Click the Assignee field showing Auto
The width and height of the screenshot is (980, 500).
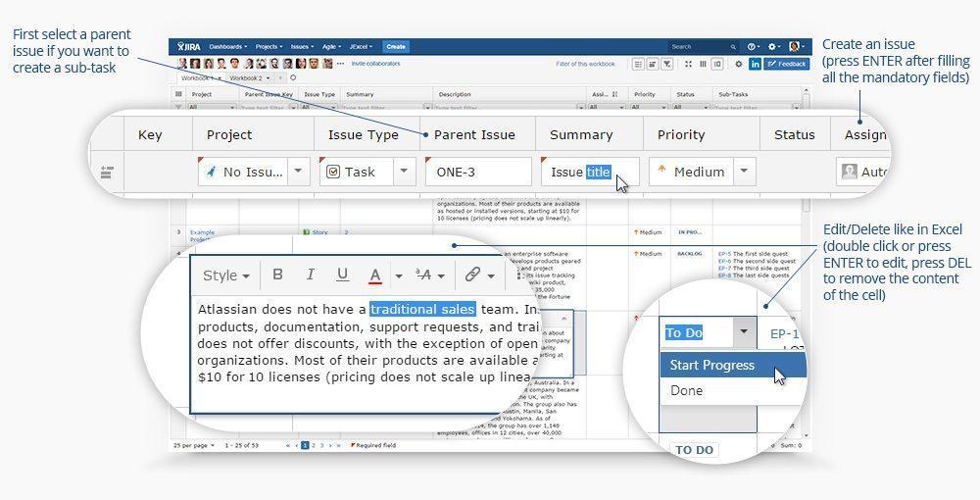click(x=862, y=172)
